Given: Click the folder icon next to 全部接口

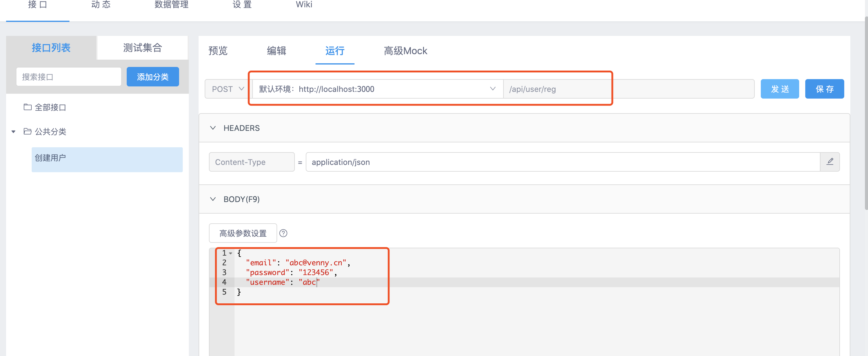Looking at the screenshot, I should point(27,107).
